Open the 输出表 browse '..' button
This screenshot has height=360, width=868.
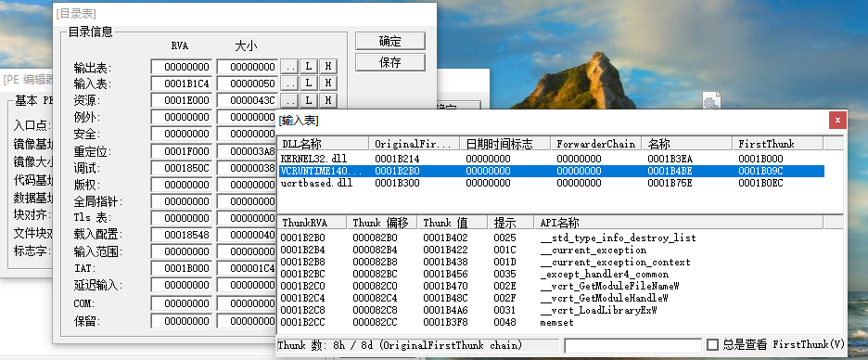pos(289,67)
